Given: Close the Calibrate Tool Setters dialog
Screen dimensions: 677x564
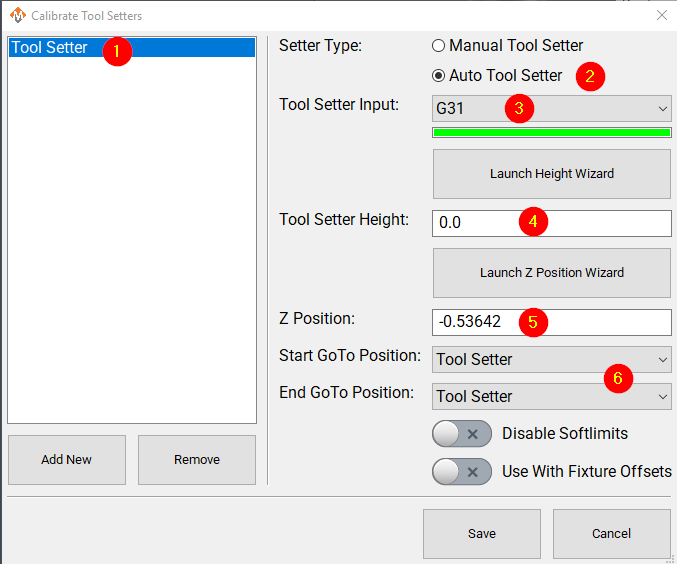Looking at the screenshot, I should tap(661, 15).
